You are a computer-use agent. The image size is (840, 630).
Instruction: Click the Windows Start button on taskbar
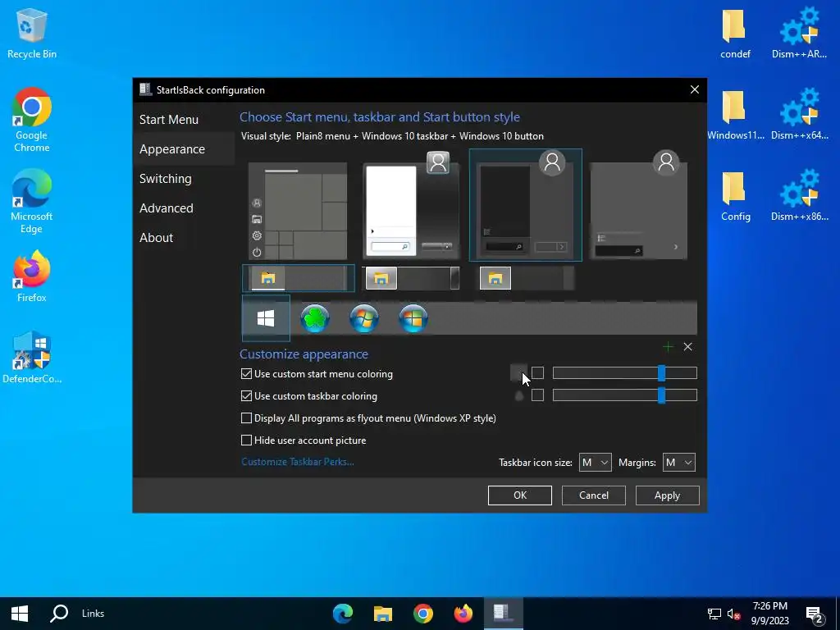(20, 614)
